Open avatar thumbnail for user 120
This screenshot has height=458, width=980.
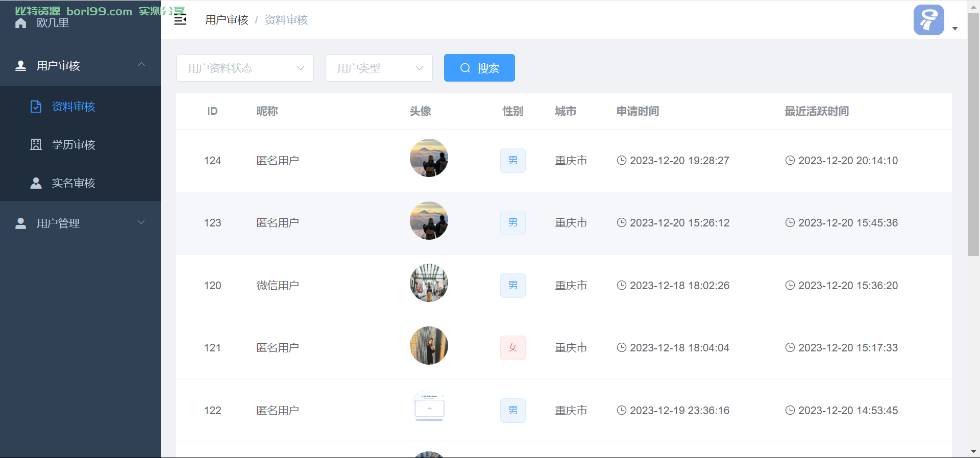[x=429, y=283]
